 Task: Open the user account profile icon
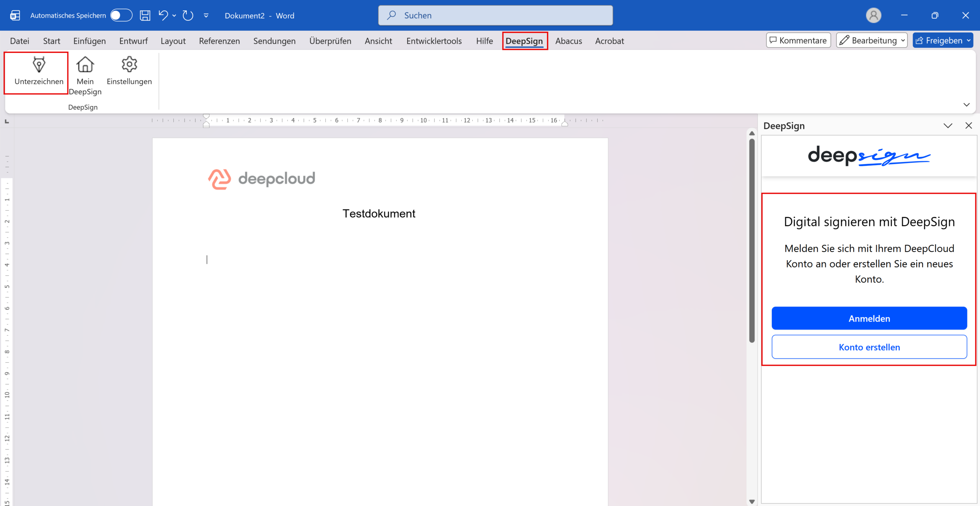point(874,15)
